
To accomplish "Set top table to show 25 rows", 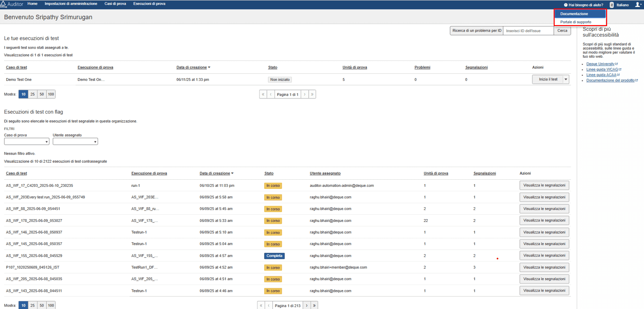I will (33, 94).
